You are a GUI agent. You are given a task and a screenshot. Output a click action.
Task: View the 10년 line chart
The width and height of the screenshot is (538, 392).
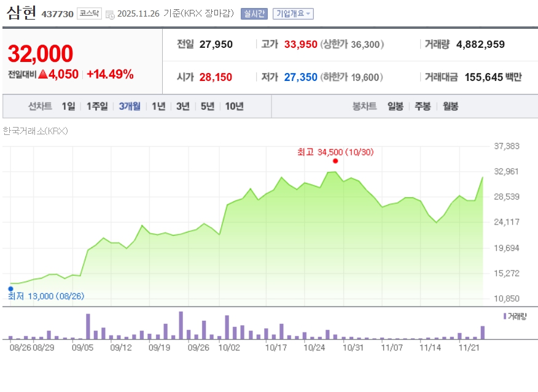click(x=234, y=106)
